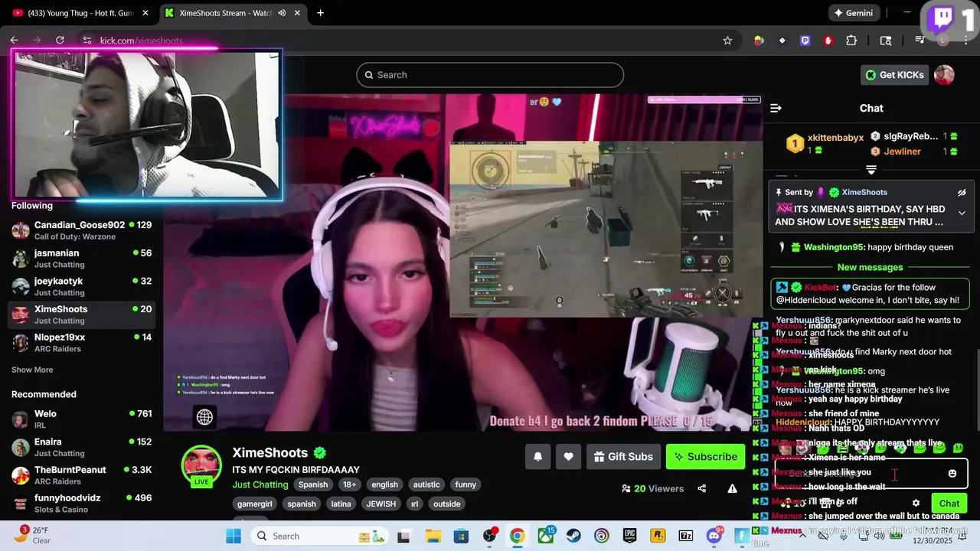Select the outside tag
Screen dimensions: 980x551
click(x=447, y=504)
